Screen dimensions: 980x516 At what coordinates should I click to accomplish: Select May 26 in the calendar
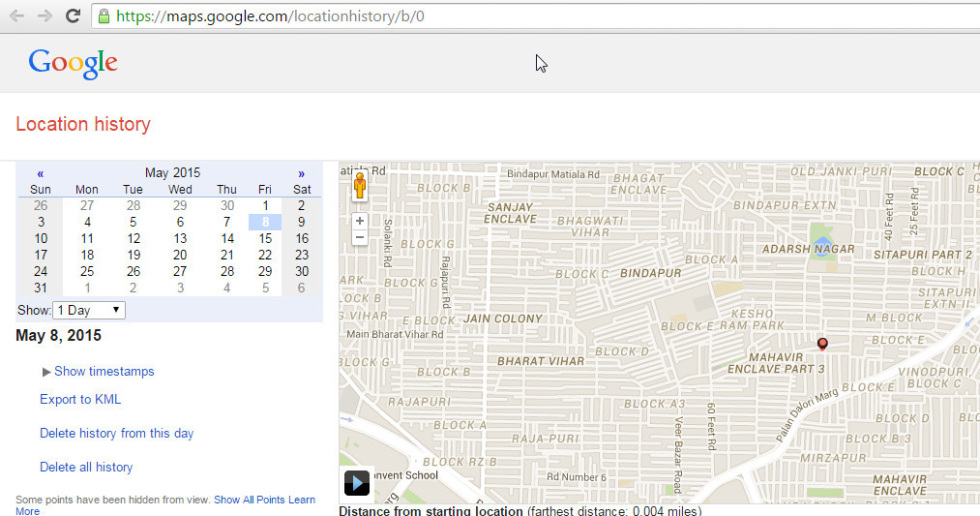tap(134, 271)
